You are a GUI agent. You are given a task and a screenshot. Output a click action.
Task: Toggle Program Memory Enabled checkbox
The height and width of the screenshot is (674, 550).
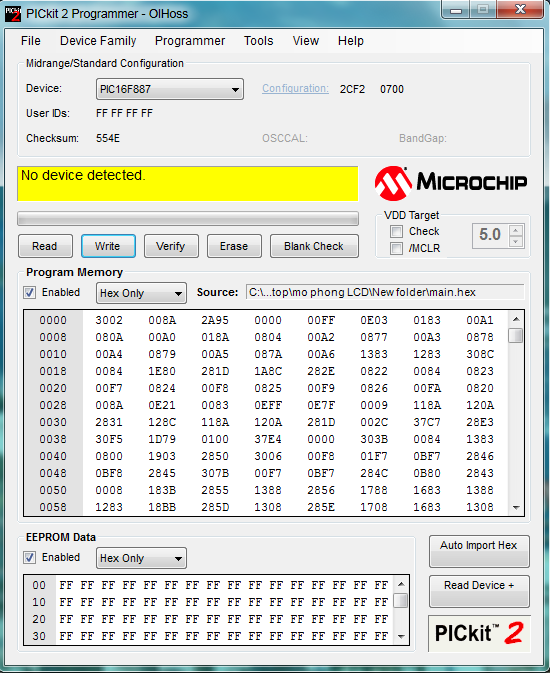click(29, 293)
